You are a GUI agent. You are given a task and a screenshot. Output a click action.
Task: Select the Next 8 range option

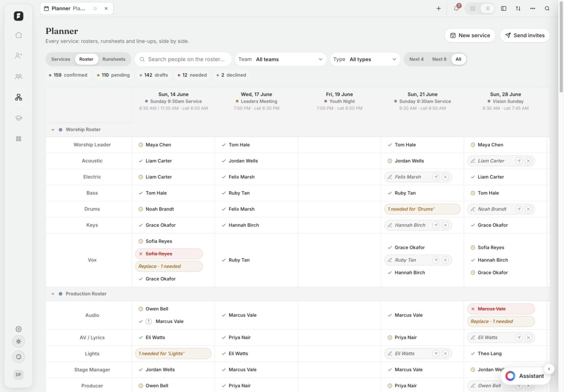(x=439, y=59)
